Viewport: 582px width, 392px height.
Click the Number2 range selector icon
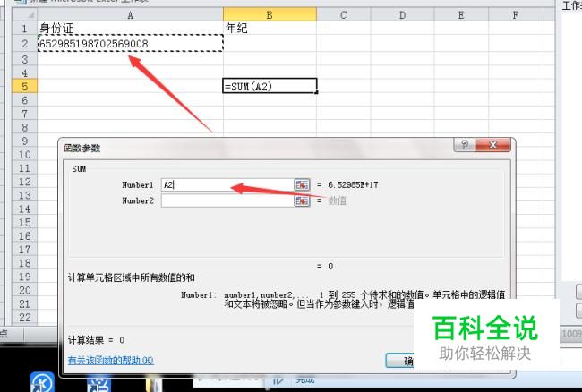coord(302,200)
